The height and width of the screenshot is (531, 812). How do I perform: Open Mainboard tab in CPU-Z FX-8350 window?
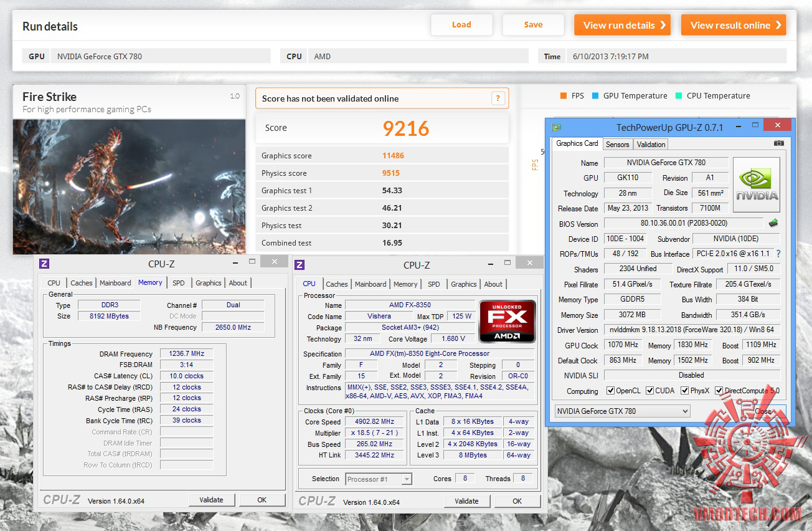[x=371, y=284]
